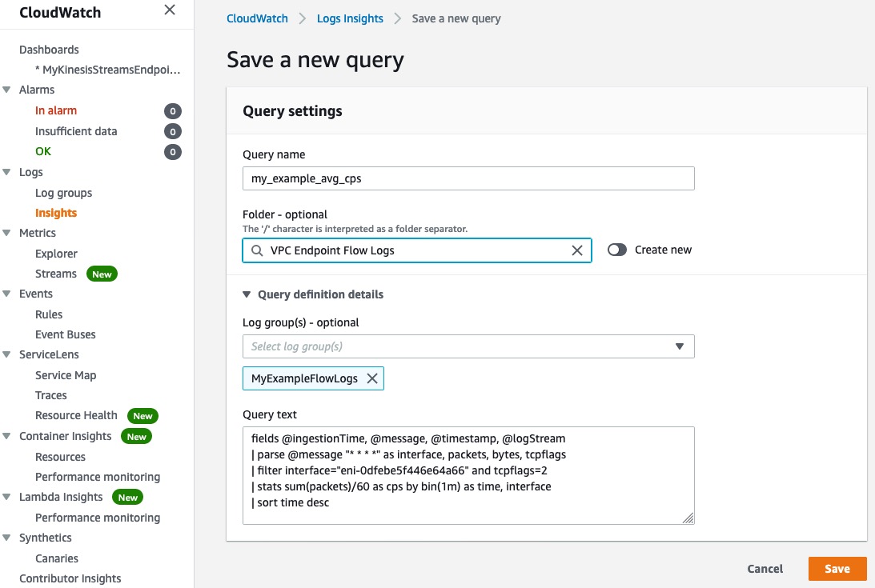This screenshot has width=875, height=588.
Task: Open Metrics Streams
Action: pos(56,274)
